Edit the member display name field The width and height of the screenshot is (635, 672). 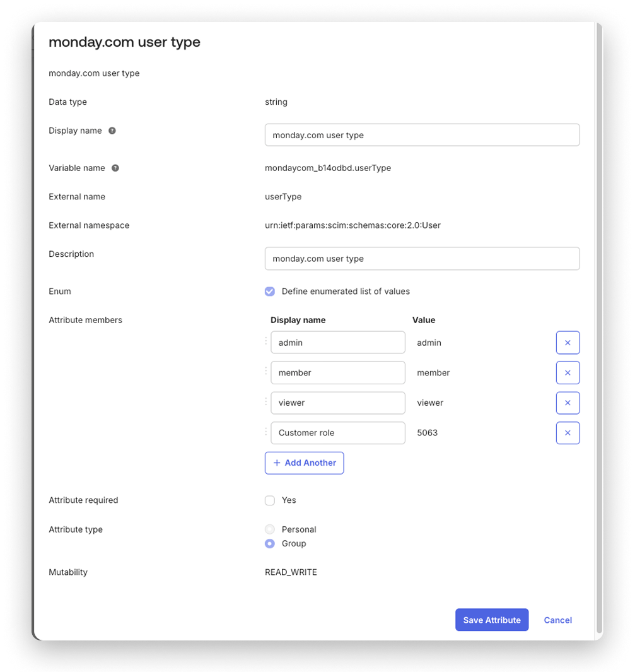point(338,372)
